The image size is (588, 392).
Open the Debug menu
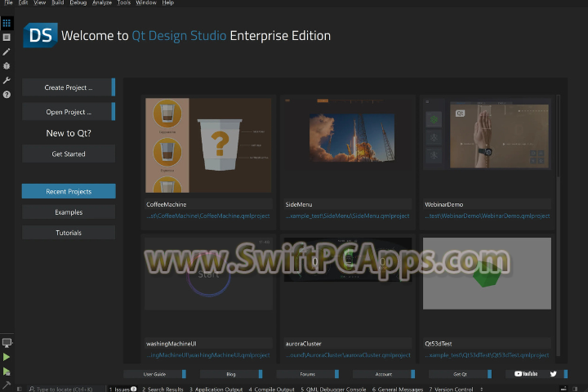click(78, 2)
